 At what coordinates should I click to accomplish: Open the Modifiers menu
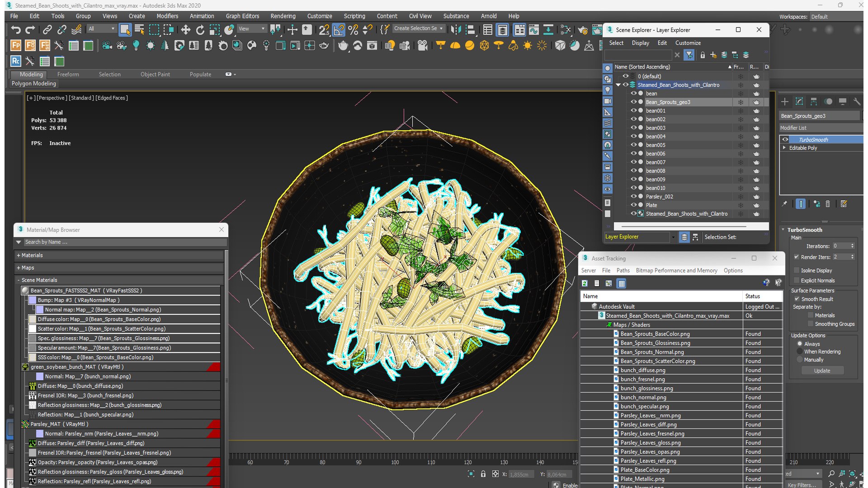pos(167,16)
